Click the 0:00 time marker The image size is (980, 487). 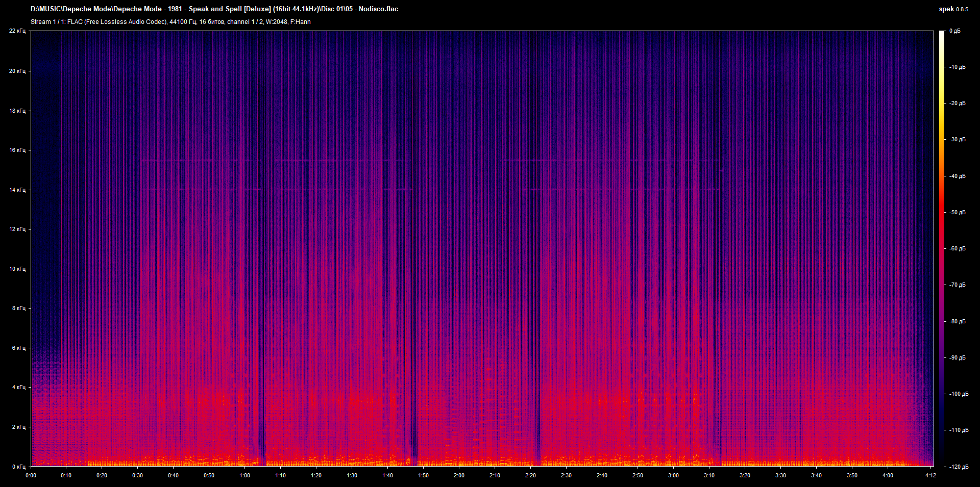click(31, 475)
